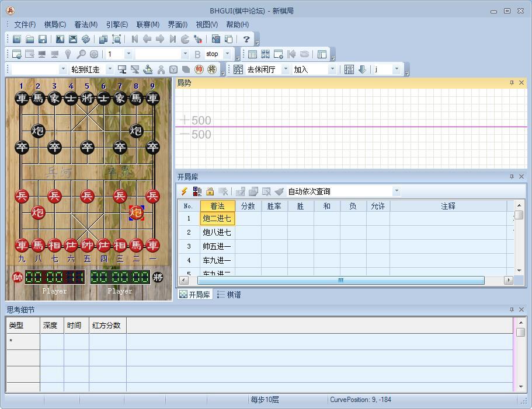Viewport: 532px width, 409px height.
Task: Click the 红方分数 column header
Action: [106, 326]
